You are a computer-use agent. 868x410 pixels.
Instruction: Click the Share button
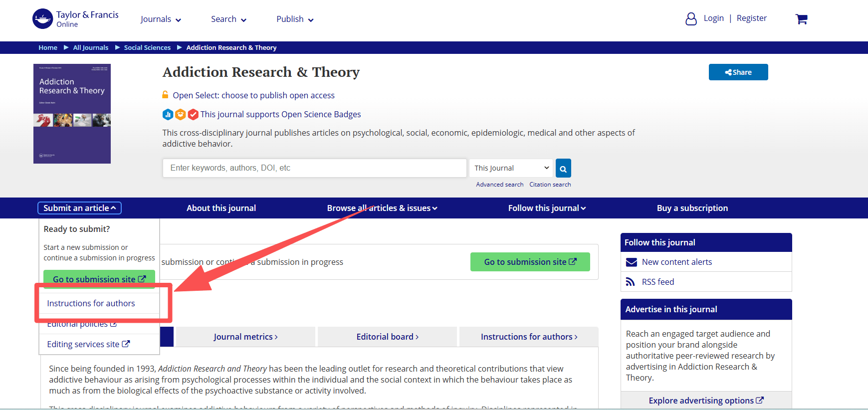pyautogui.click(x=738, y=72)
